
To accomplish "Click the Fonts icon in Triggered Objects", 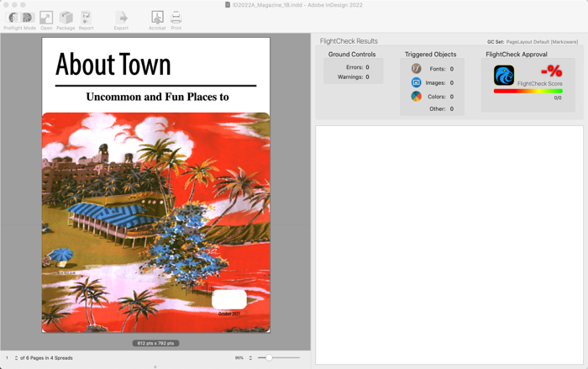I will pyautogui.click(x=416, y=69).
